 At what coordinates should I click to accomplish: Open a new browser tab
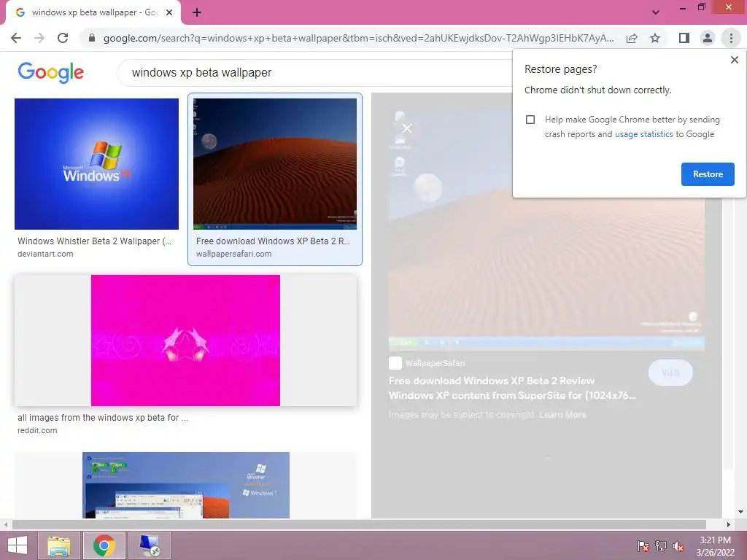197,13
